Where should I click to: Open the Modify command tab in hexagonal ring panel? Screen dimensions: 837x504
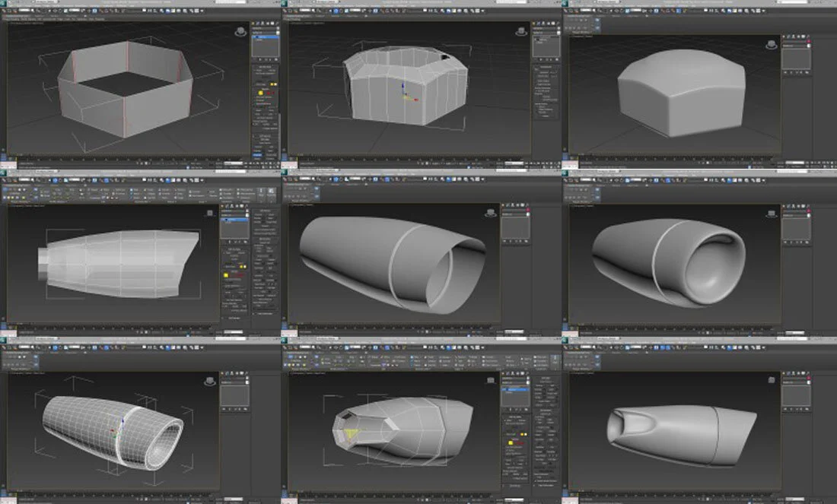[x=259, y=24]
